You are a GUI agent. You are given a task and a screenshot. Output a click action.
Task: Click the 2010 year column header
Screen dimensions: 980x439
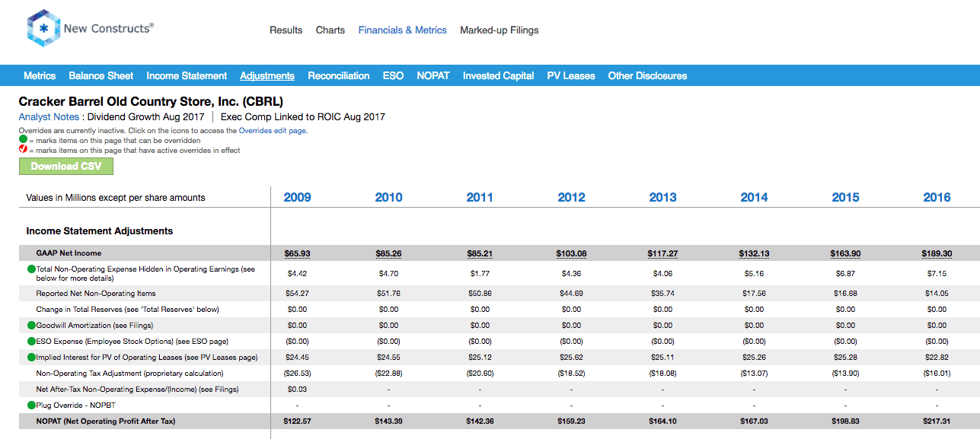(389, 198)
